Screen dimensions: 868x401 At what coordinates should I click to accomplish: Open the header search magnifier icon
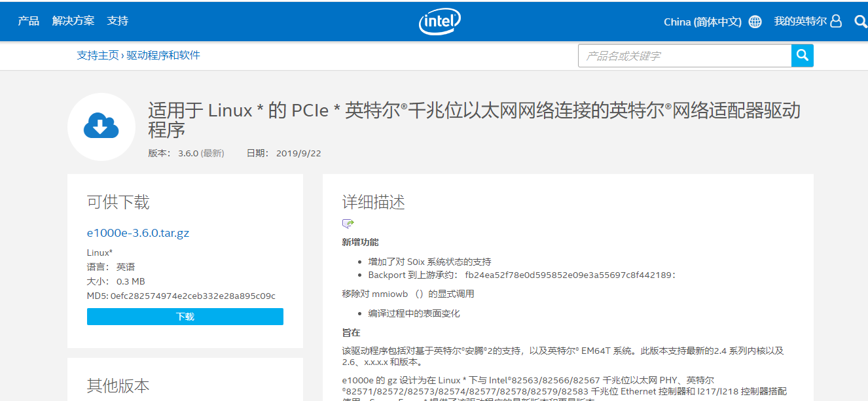(x=861, y=22)
